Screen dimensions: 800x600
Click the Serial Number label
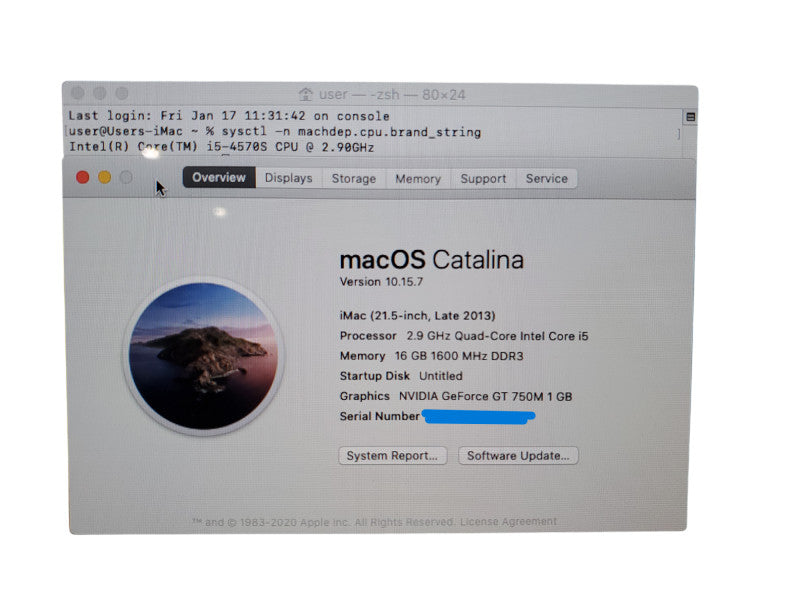(x=380, y=416)
